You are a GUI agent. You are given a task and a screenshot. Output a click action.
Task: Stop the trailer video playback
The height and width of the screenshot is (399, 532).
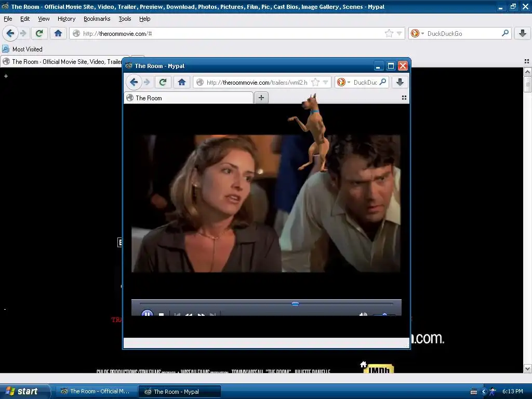pyautogui.click(x=162, y=314)
